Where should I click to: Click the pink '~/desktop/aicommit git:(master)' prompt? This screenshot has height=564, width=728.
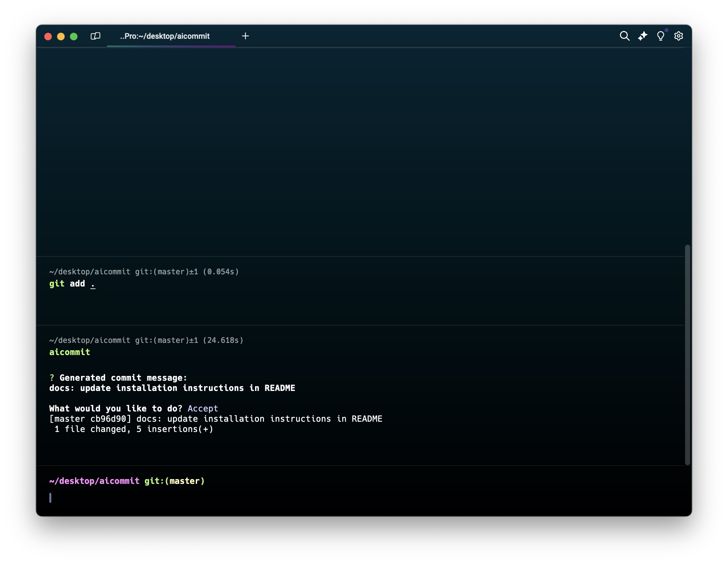coord(127,481)
